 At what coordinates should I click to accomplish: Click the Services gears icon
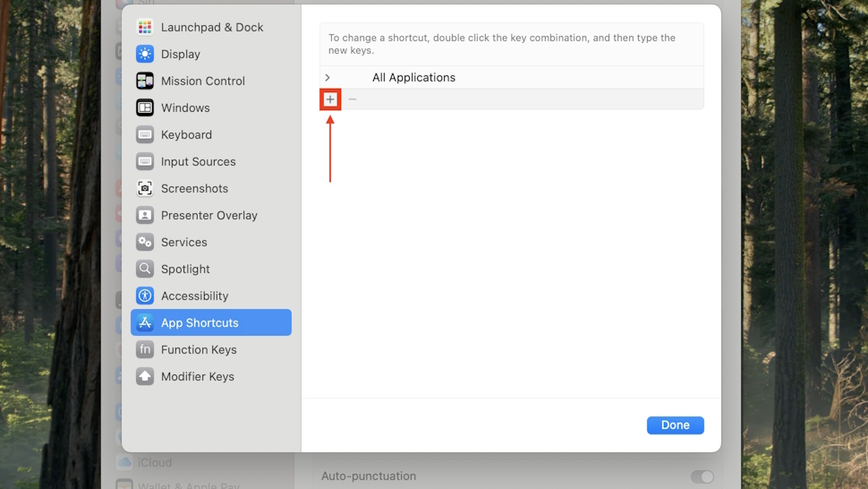(x=145, y=242)
